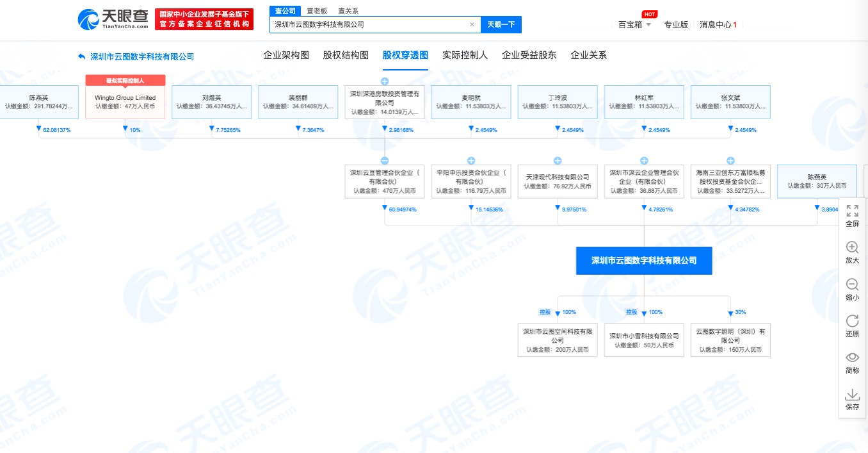
Task: Clear the search box with X icon
Action: (x=472, y=24)
